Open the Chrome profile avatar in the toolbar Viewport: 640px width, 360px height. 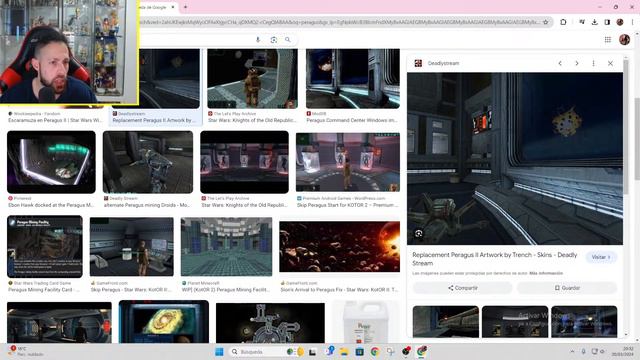(x=620, y=22)
